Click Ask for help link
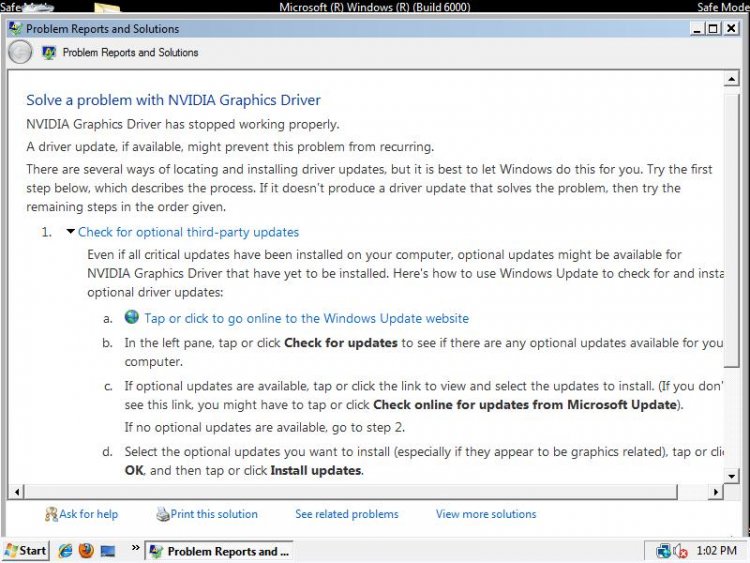 pos(88,514)
